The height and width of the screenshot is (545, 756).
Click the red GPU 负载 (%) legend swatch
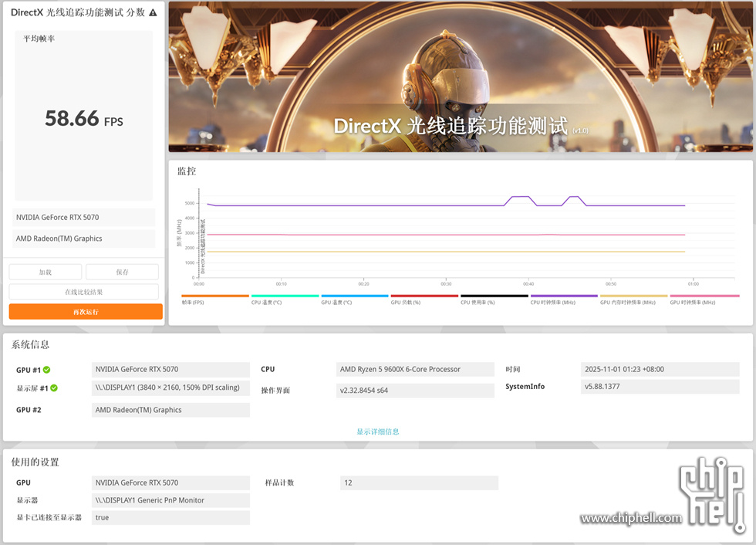pos(424,296)
